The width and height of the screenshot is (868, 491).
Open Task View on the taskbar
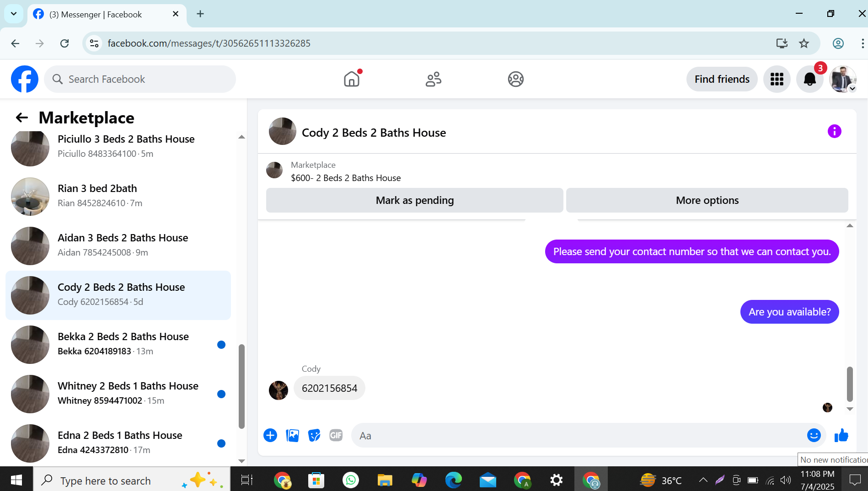click(247, 480)
